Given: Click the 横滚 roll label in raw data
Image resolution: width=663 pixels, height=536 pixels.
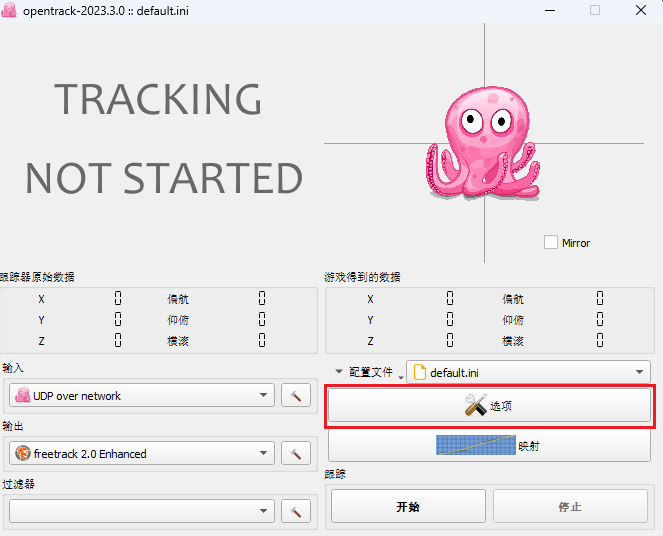Looking at the screenshot, I should coord(178,341).
